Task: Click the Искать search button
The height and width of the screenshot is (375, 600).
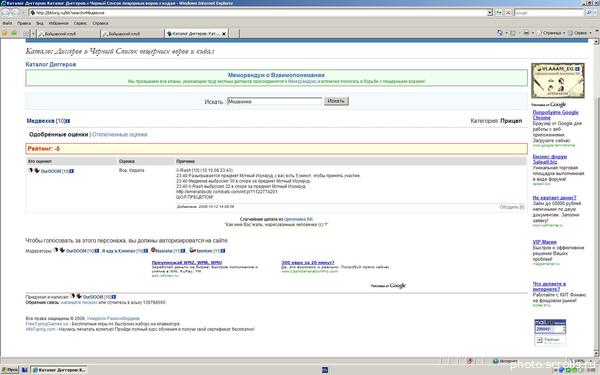Action: click(336, 101)
